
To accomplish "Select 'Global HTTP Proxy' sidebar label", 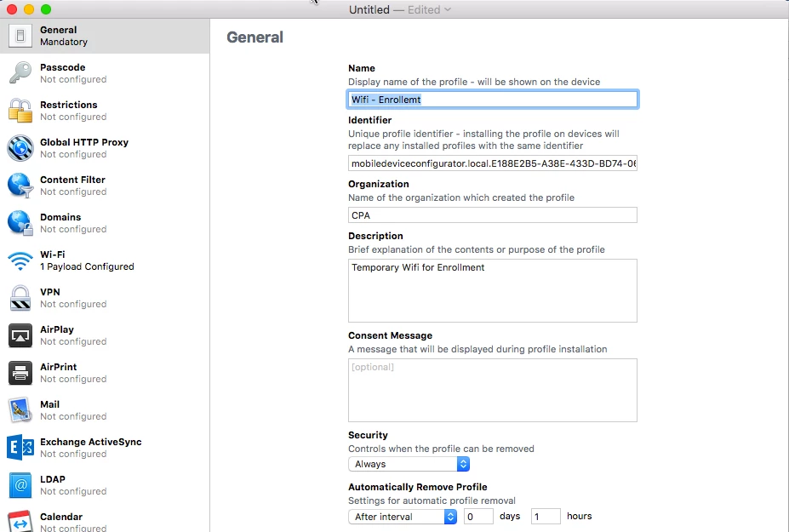I will pos(84,142).
